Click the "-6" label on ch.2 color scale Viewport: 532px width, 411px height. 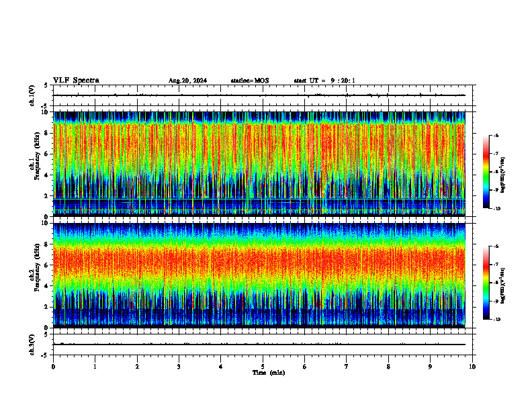click(496, 246)
